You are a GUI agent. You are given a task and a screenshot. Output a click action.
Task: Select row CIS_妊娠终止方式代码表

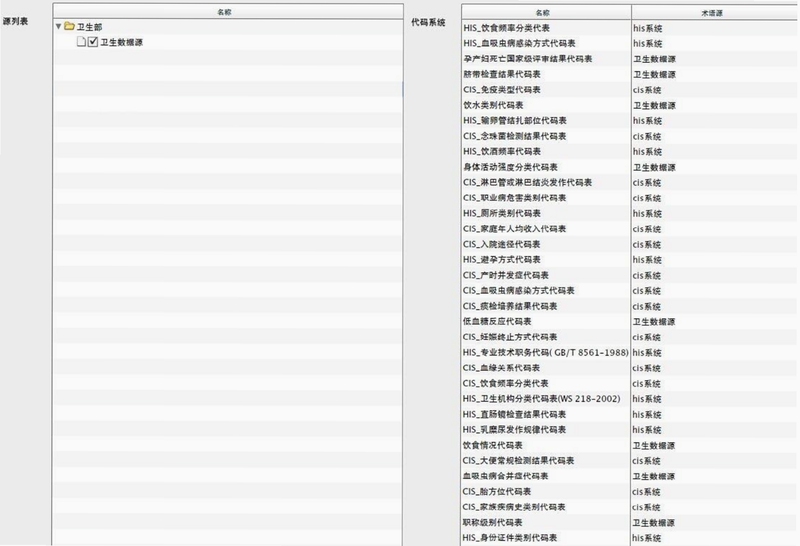coord(630,337)
